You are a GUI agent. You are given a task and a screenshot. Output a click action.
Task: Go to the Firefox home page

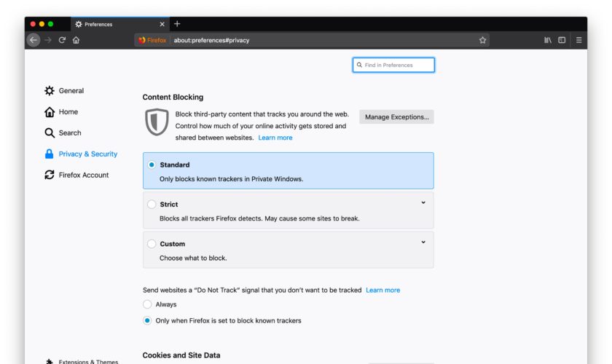pos(76,40)
